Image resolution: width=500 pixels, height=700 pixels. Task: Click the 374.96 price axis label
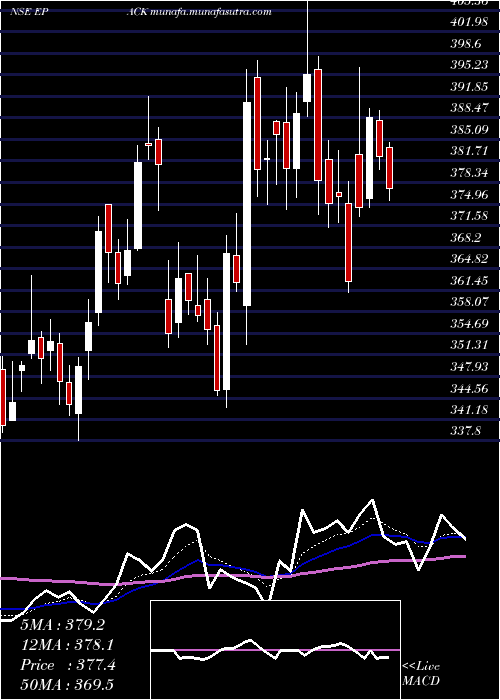pyautogui.click(x=469, y=195)
